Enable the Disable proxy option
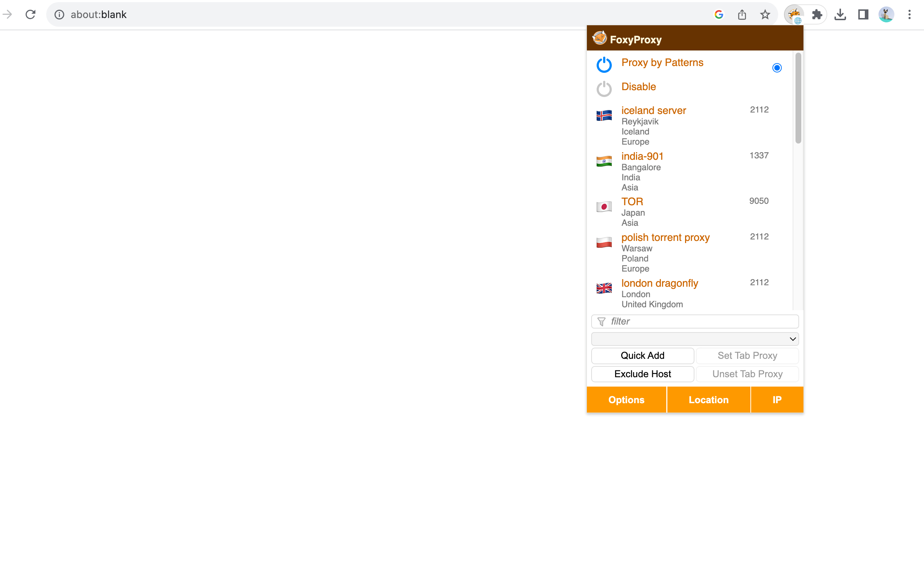 pyautogui.click(x=638, y=87)
